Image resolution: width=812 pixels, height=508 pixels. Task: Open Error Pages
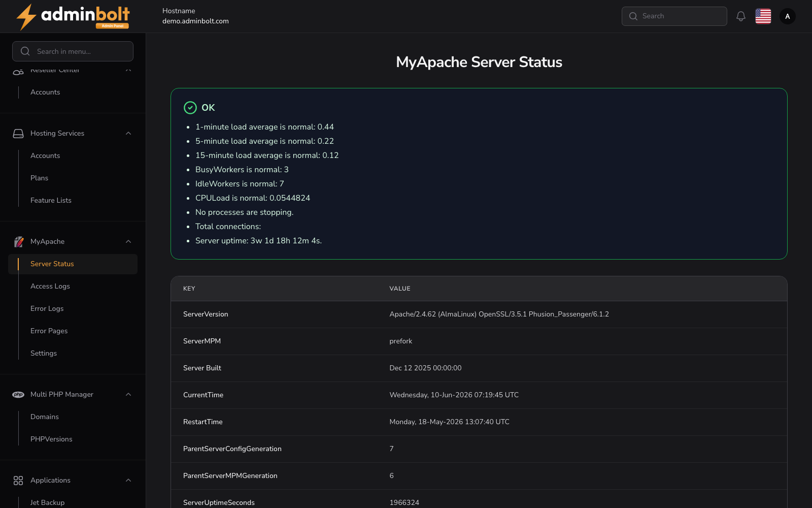(49, 331)
